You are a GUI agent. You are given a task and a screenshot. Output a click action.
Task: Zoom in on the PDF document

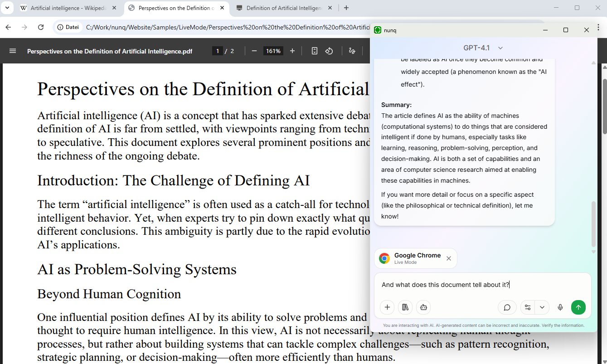coord(292,51)
